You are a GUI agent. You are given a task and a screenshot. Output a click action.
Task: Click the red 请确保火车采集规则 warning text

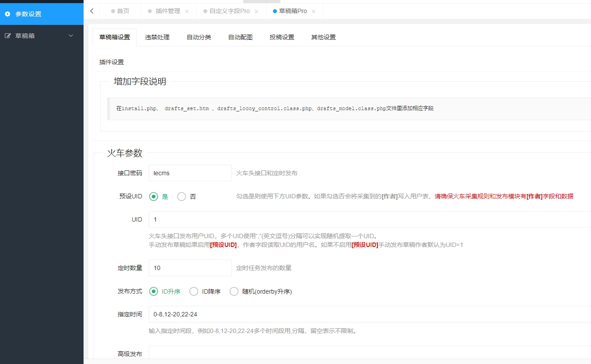pos(504,196)
